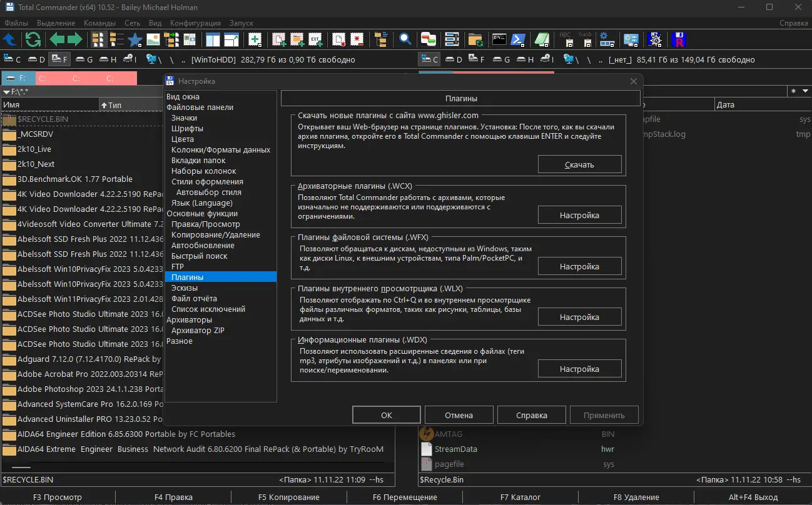Switch to the full details view icon
The height and width of the screenshot is (505, 812).
point(116,39)
